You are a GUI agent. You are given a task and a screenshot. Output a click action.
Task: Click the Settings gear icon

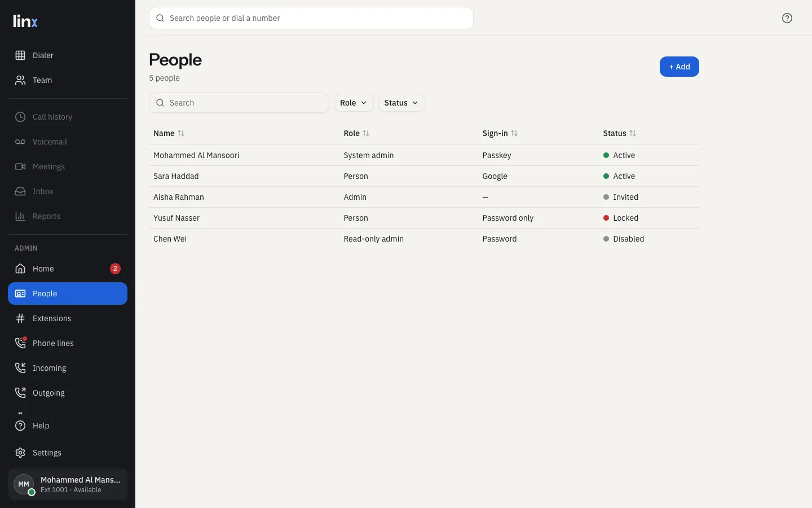[20, 453]
